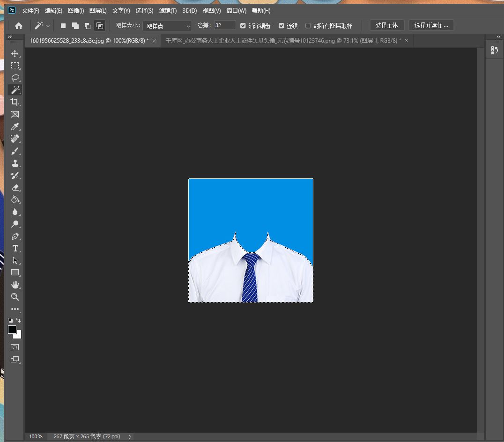Screen dimensions: 504x442
Task: Open the 编辑(E) menu
Action: (x=53, y=11)
